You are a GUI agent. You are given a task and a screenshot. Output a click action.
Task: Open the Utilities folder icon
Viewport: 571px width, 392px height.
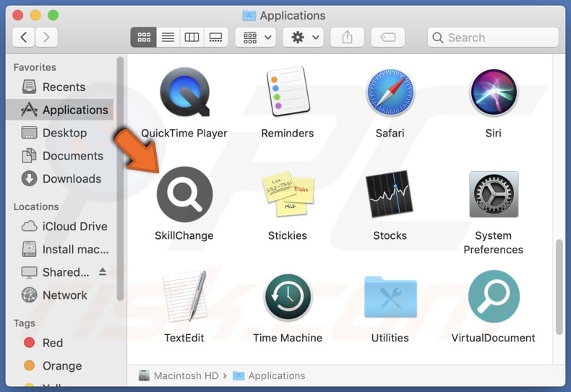(x=390, y=297)
